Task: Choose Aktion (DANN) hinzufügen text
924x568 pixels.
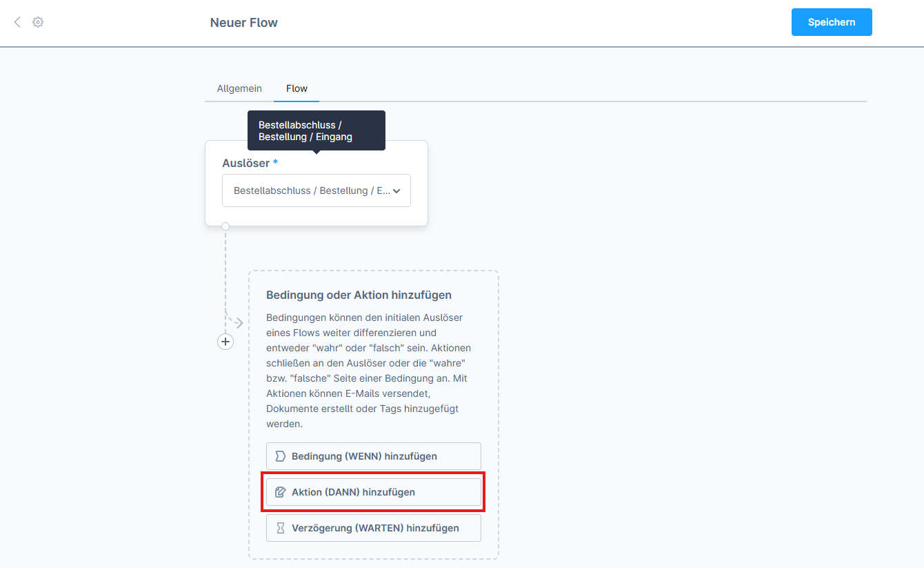Action: pyautogui.click(x=353, y=492)
